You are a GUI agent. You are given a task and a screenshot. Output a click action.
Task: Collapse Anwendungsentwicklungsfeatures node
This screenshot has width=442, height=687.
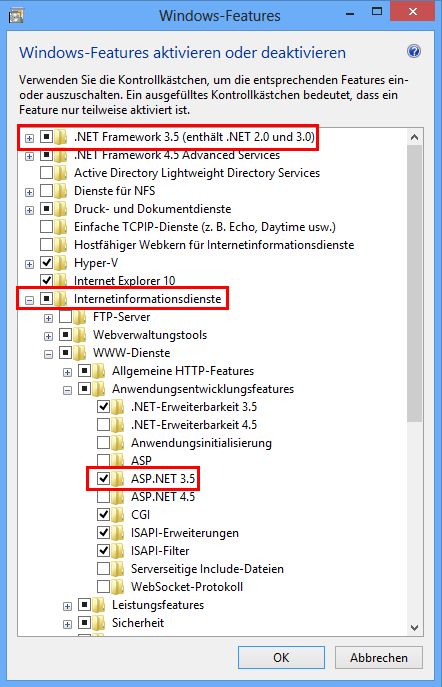pos(67,390)
